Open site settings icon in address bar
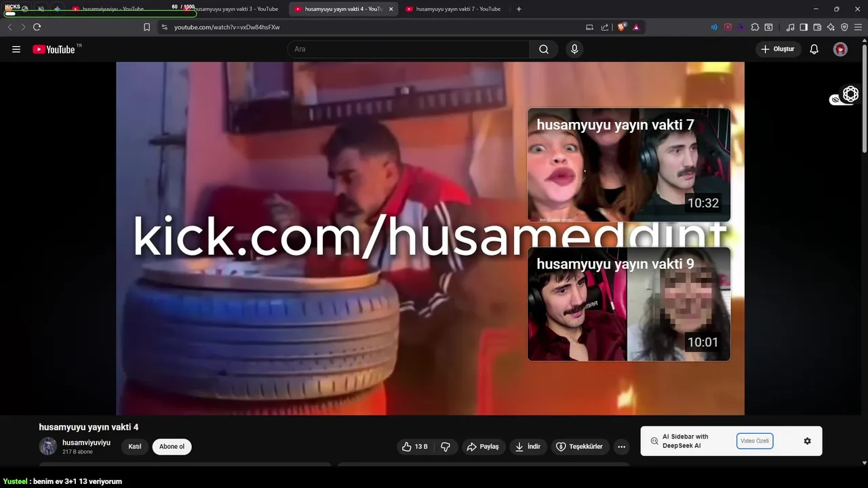Image resolution: width=868 pixels, height=488 pixels. tap(164, 27)
